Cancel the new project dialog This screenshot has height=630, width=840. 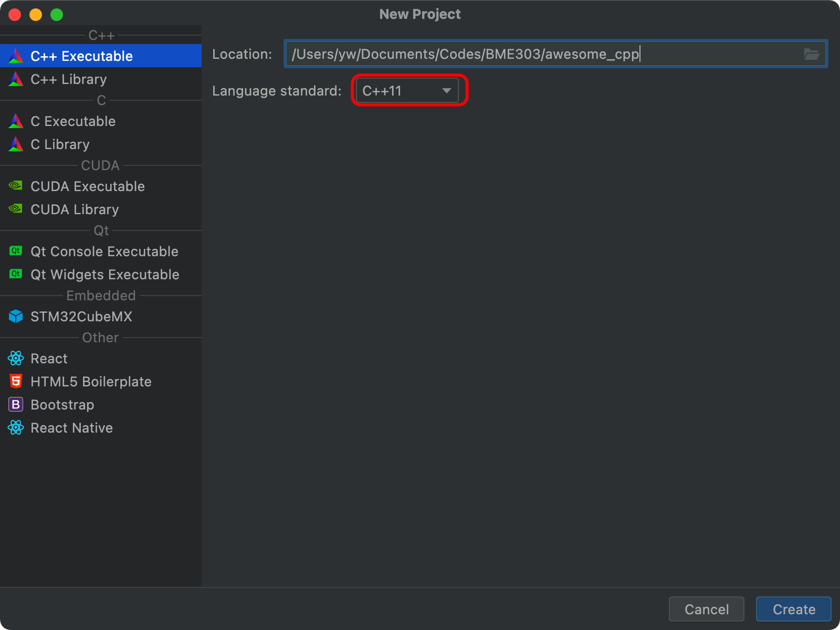click(707, 609)
